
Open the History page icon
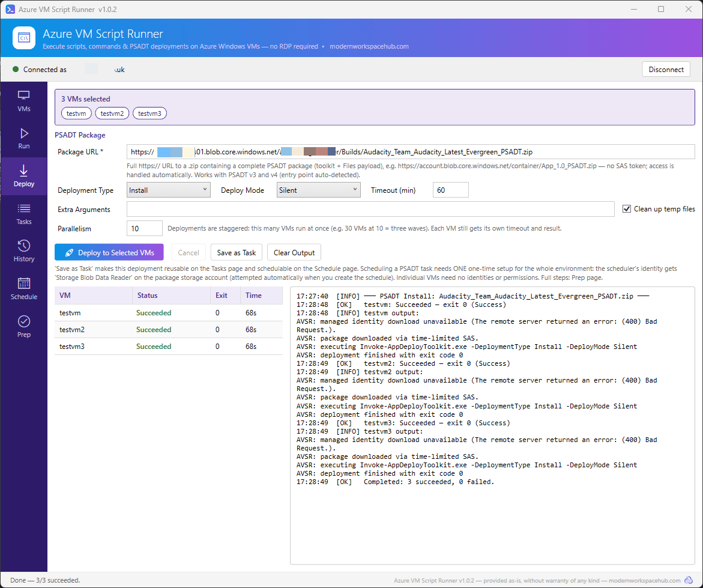(24, 251)
